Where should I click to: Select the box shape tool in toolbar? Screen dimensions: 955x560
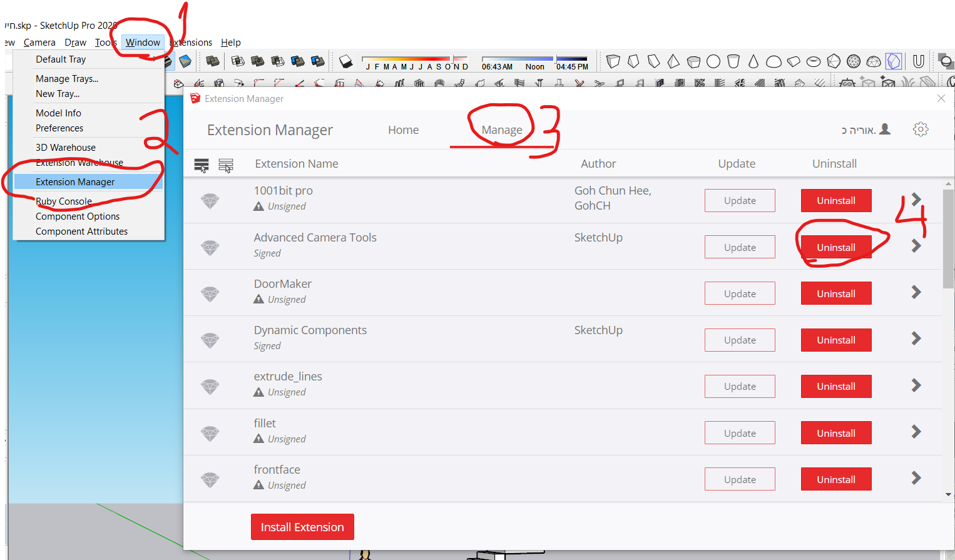[x=613, y=61]
